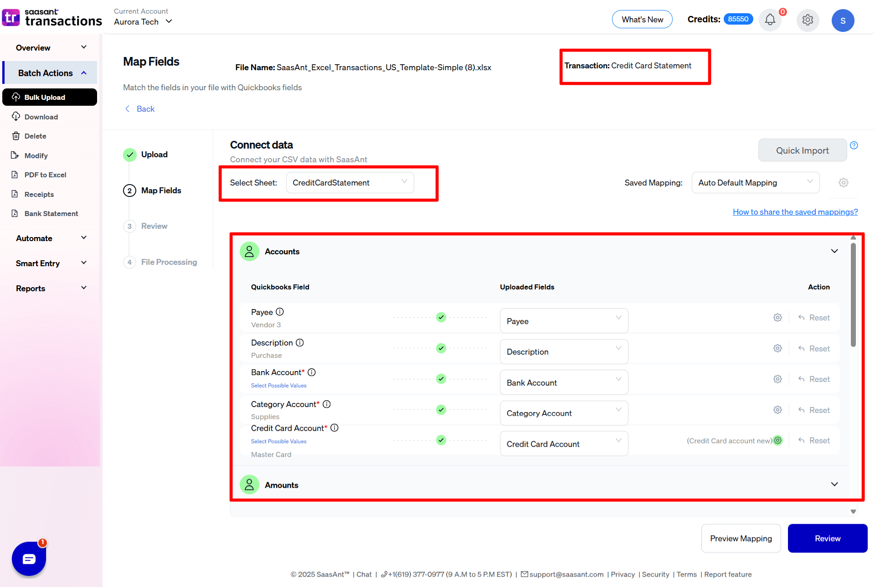Click the mapping list vertical scrollbar thumb

click(x=853, y=295)
